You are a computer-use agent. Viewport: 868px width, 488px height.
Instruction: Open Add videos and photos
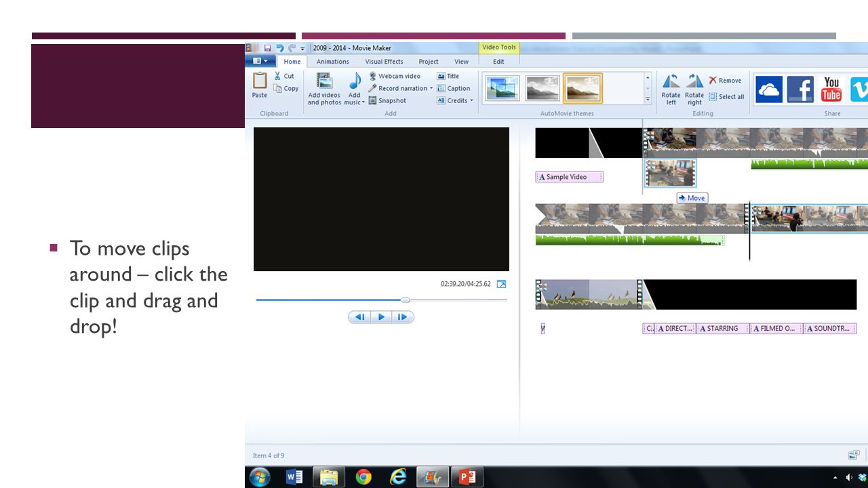pyautogui.click(x=324, y=89)
